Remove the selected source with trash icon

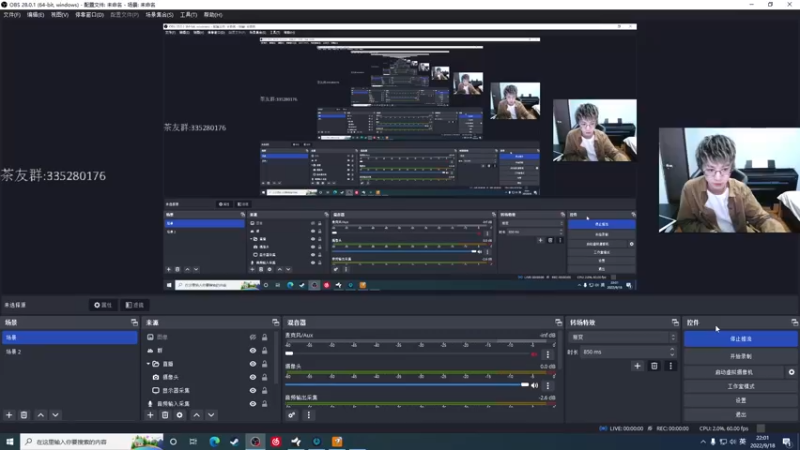click(x=165, y=415)
